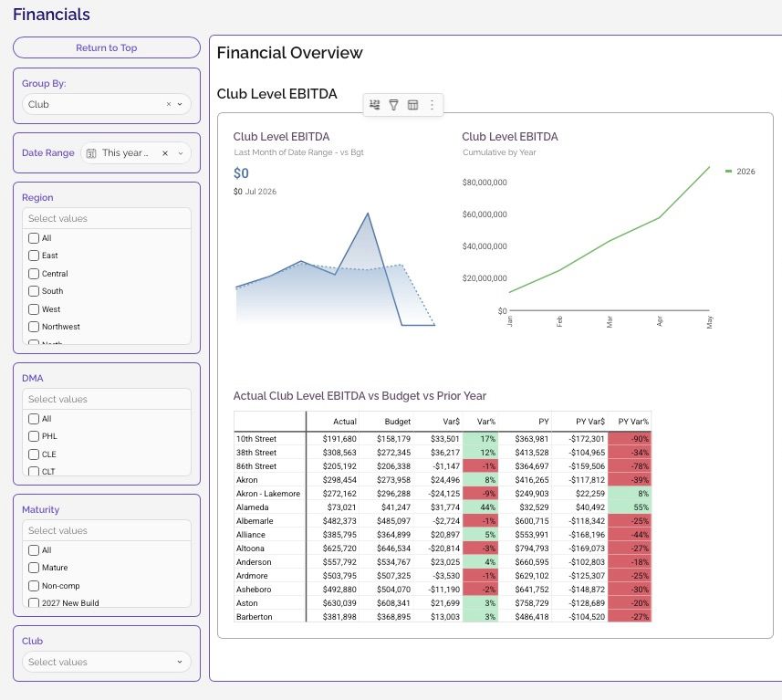Select the South region checkbox

(x=34, y=291)
